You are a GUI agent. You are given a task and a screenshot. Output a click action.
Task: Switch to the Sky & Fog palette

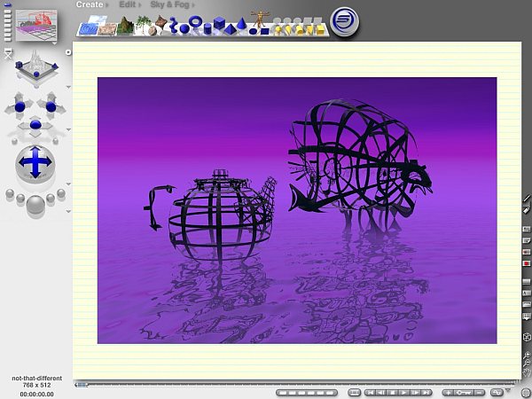click(x=172, y=4)
